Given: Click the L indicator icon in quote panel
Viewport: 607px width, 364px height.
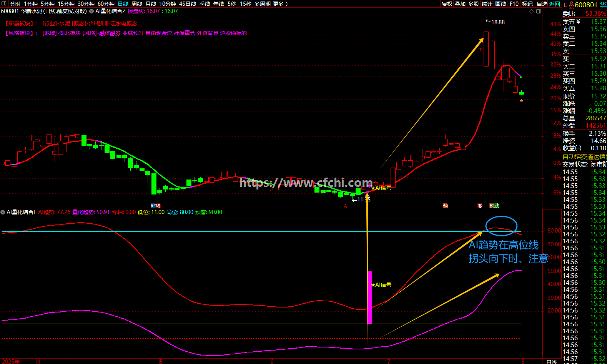Looking at the screenshot, I should point(565,5).
